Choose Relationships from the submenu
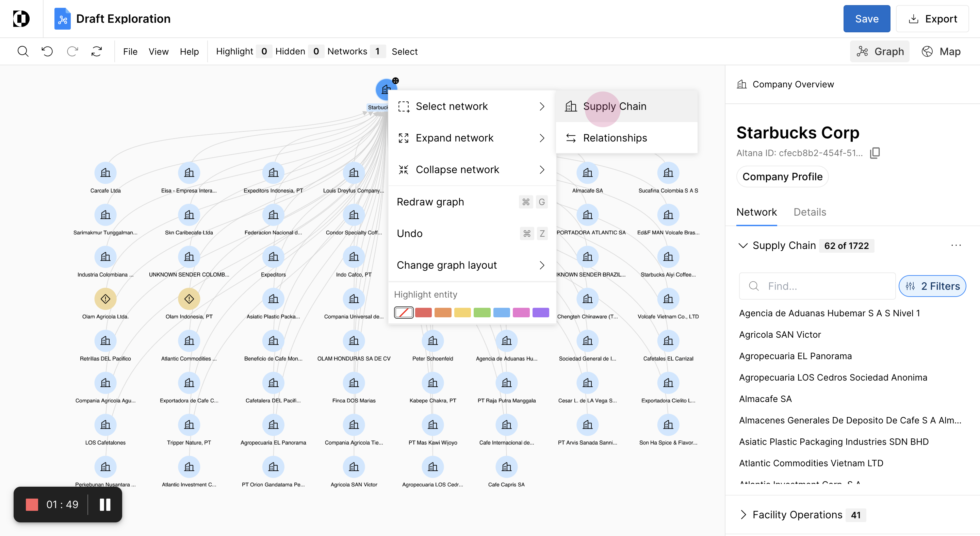The image size is (980, 536). [x=615, y=138]
